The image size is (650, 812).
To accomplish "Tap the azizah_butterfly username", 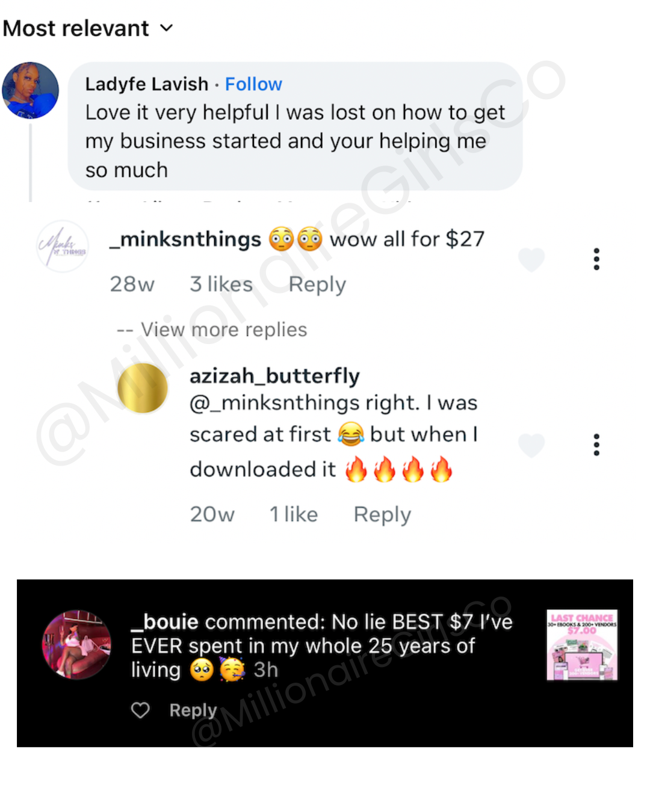I will point(274,376).
